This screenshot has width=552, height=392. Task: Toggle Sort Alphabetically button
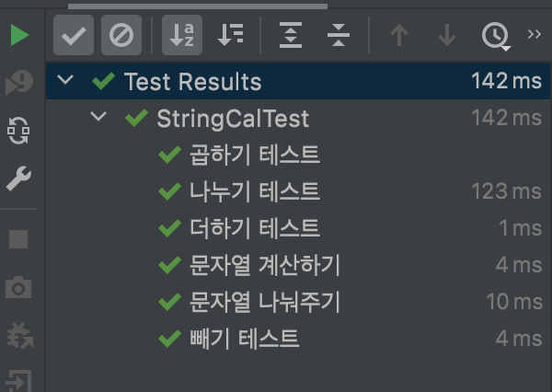coord(182,35)
